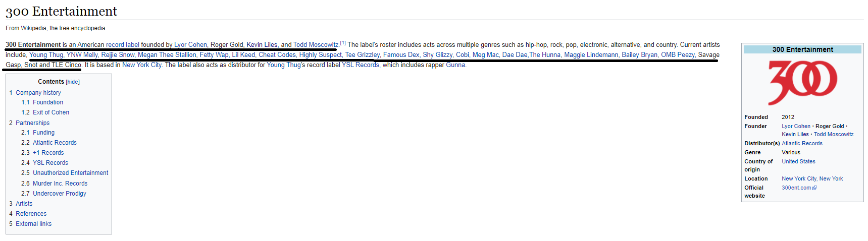This screenshot has width=868, height=241.
Task: Follow the Tee Grizzley link
Action: click(362, 55)
